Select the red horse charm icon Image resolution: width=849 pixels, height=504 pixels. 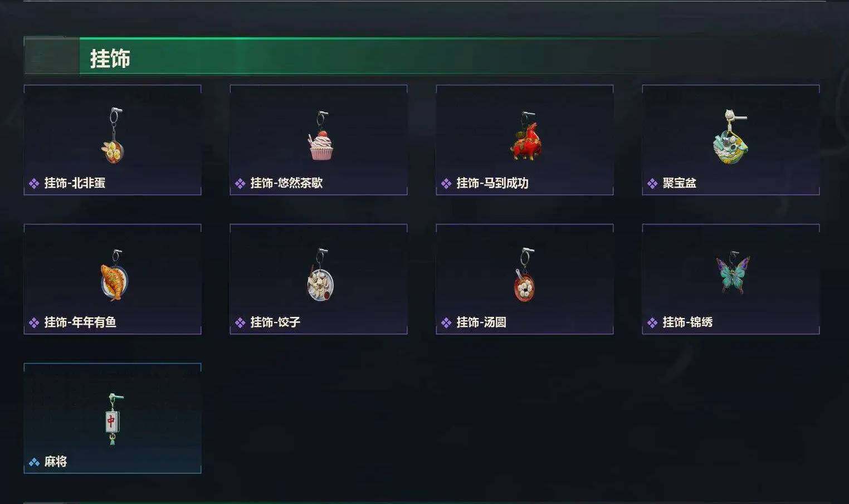525,135
